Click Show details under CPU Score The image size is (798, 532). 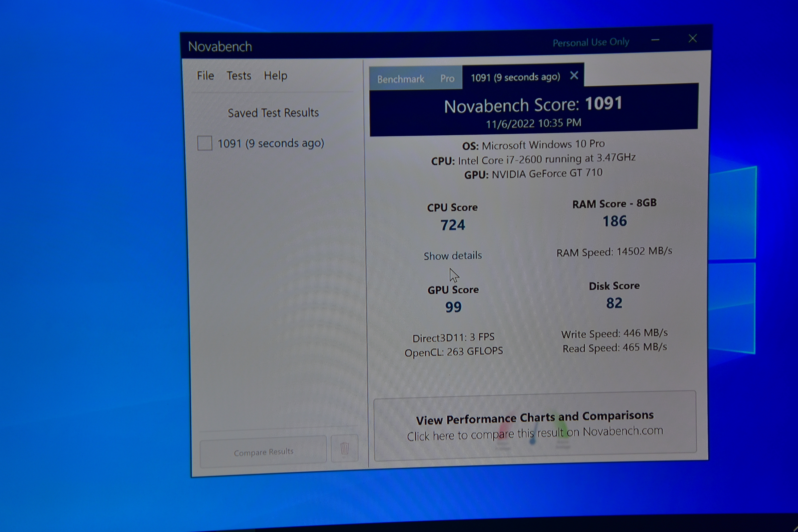coord(453,255)
